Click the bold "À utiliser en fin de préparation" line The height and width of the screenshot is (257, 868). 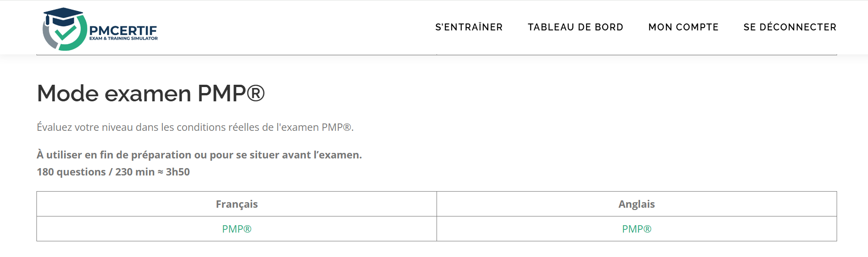pyautogui.click(x=199, y=155)
